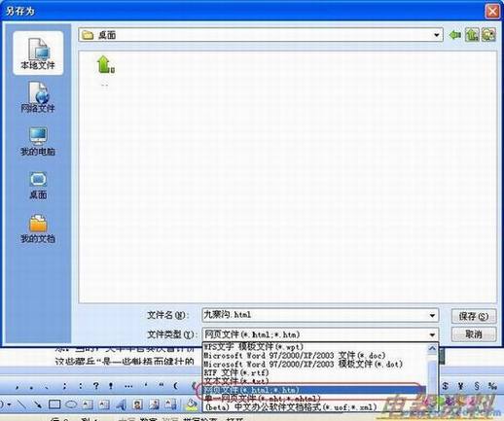This screenshot has height=421, width=504.
Task: Go up one folder level via toolbar
Action: 472,35
